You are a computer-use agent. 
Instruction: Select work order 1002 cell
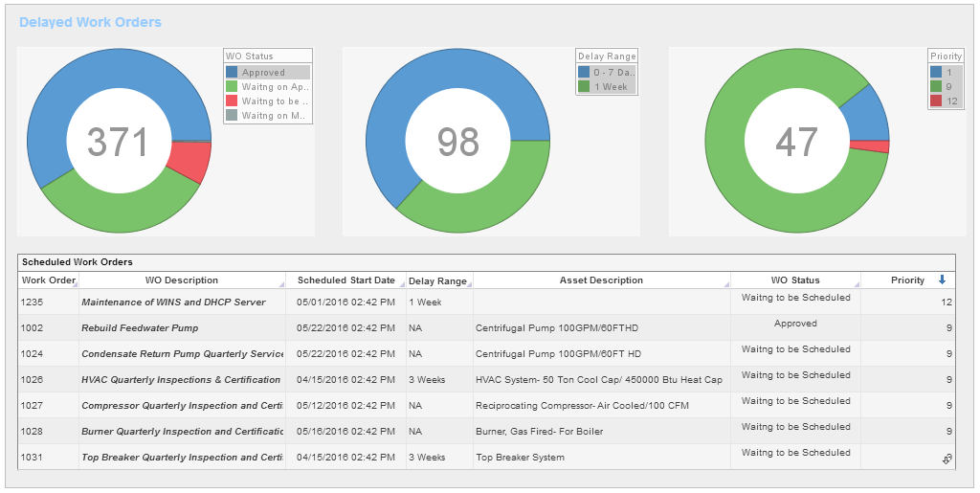coord(49,327)
